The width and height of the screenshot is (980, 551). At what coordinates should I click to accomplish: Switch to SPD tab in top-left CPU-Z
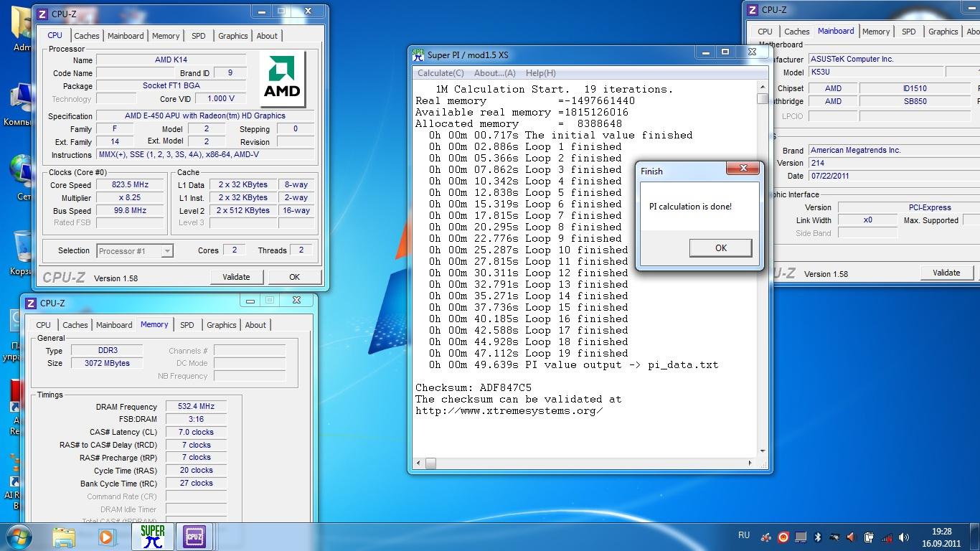[x=199, y=36]
